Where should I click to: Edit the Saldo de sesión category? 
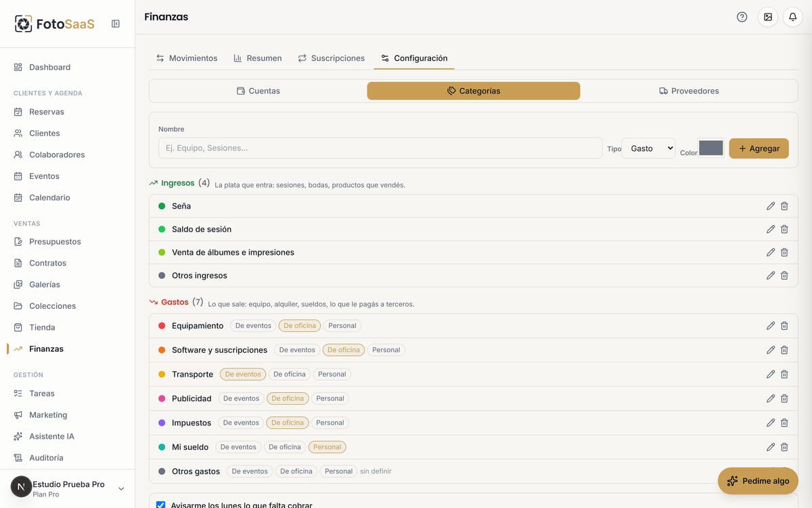click(x=771, y=229)
